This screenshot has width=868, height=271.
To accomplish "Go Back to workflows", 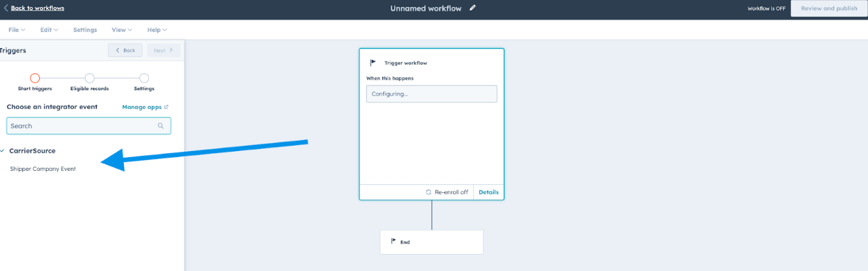I will [38, 8].
